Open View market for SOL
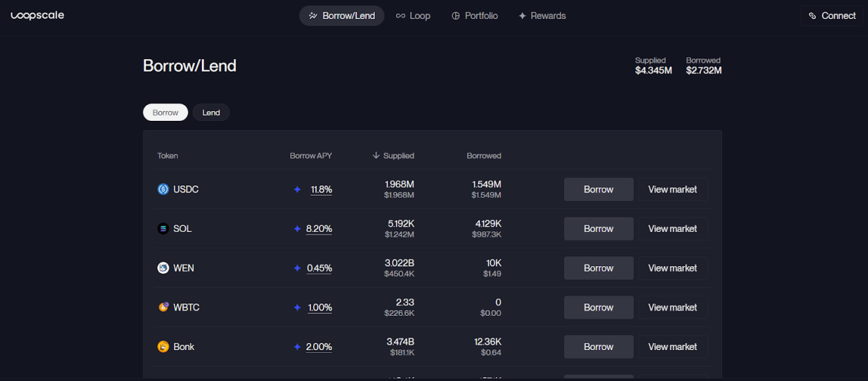This screenshot has height=381, width=868. (x=673, y=229)
